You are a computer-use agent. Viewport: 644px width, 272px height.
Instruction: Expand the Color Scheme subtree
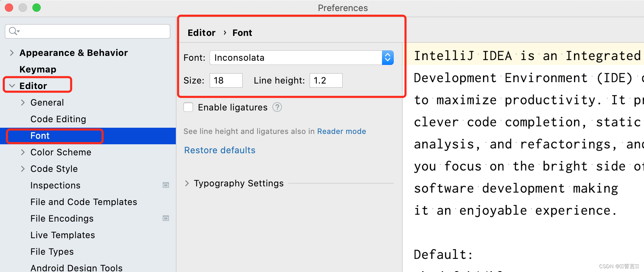[23, 152]
